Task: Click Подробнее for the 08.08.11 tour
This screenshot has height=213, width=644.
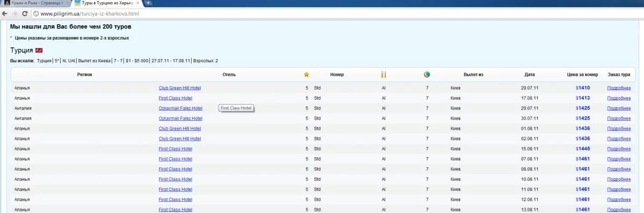Action: [619, 169]
